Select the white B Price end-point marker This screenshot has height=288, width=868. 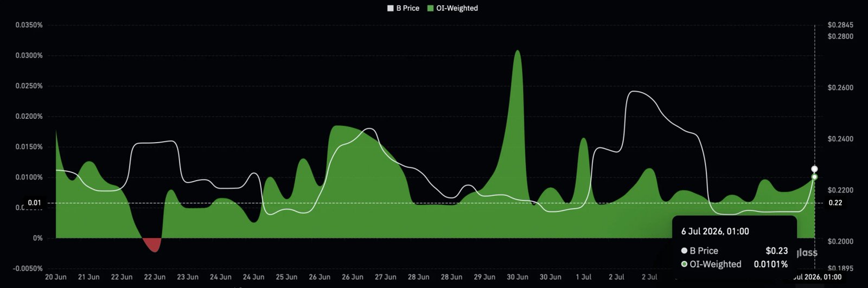pyautogui.click(x=814, y=169)
